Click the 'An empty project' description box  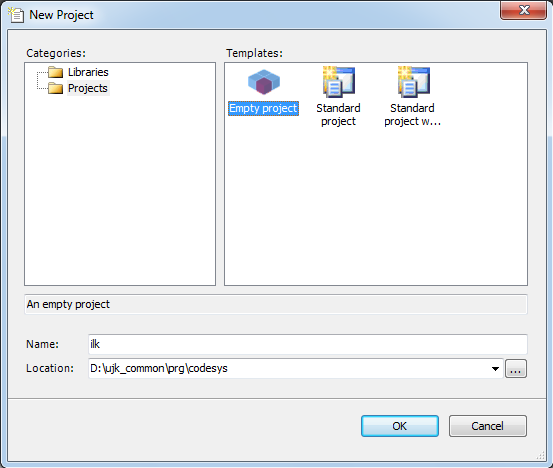point(276,304)
